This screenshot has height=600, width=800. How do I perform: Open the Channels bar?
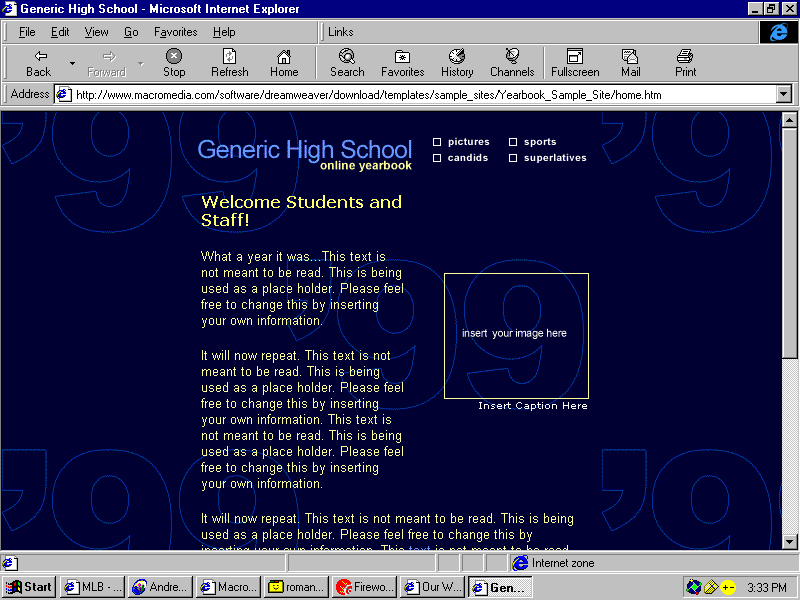click(512, 64)
